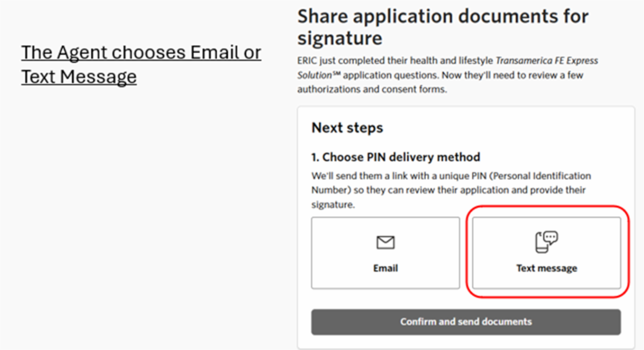Click "authorizations and consent forms" text
The image size is (644, 350).
click(371, 89)
